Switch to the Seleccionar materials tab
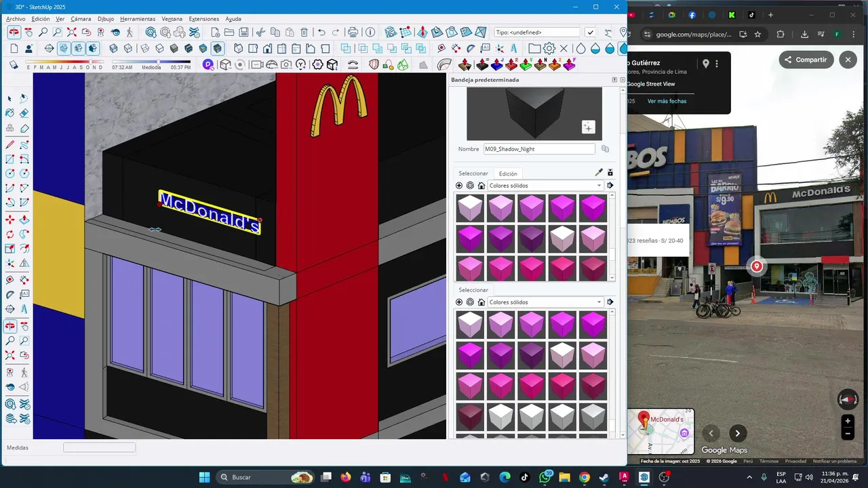Screen dimensions: 868x488 coord(473,174)
